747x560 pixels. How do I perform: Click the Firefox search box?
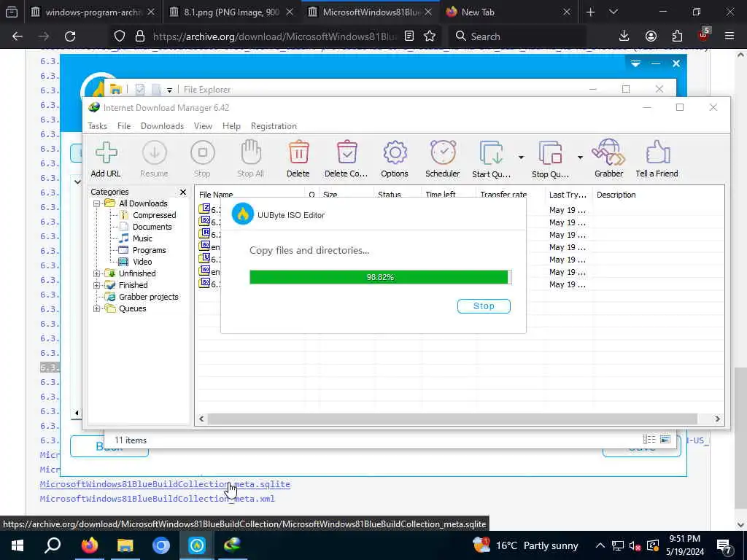pos(517,36)
